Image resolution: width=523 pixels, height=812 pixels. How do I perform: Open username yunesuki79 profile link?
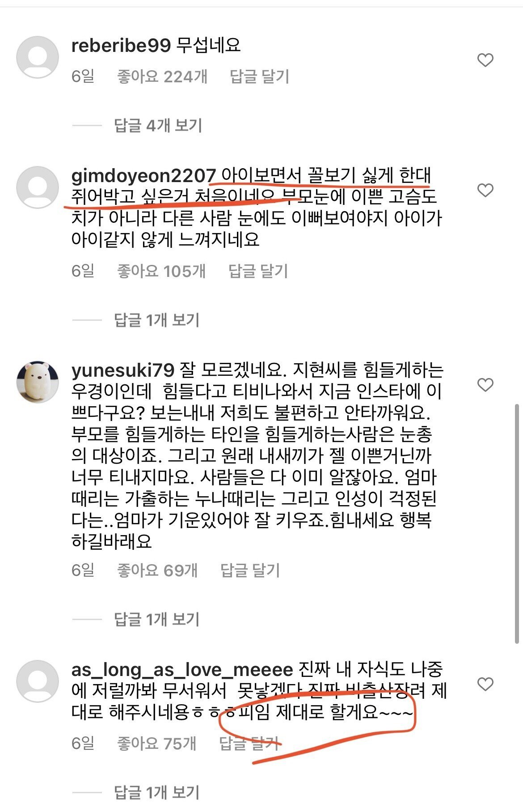click(x=123, y=370)
